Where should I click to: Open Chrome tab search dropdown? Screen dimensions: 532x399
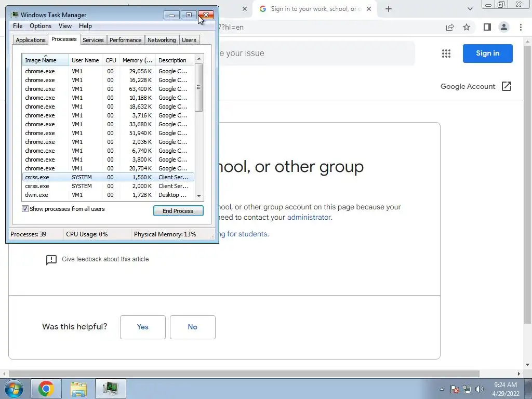click(x=470, y=9)
